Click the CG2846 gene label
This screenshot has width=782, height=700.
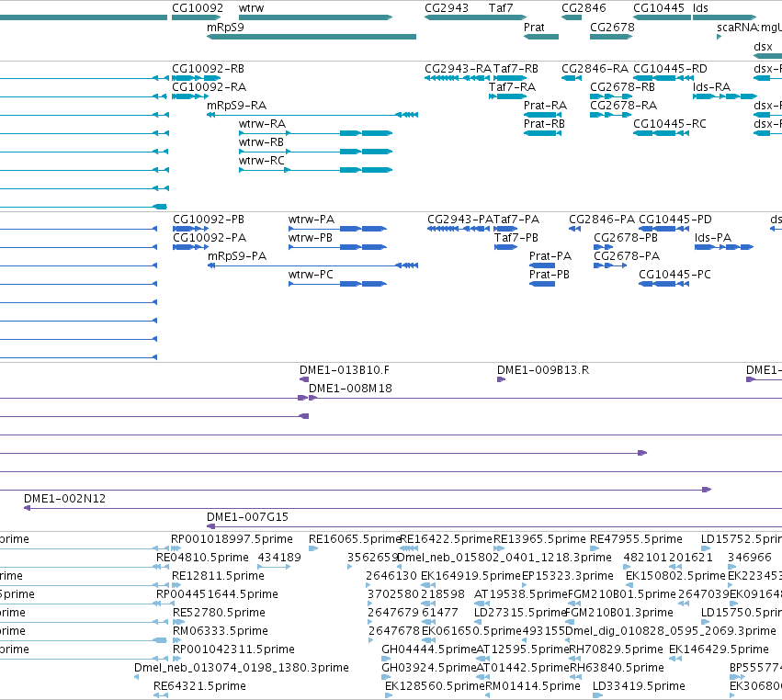point(584,8)
